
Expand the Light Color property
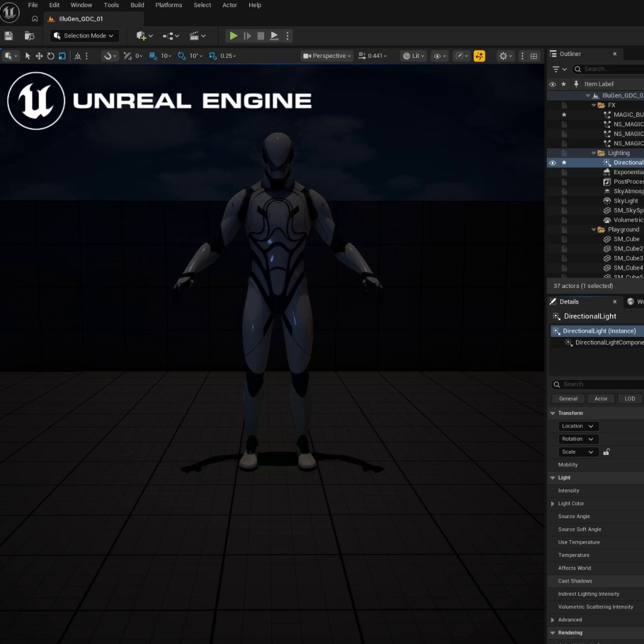tap(552, 503)
